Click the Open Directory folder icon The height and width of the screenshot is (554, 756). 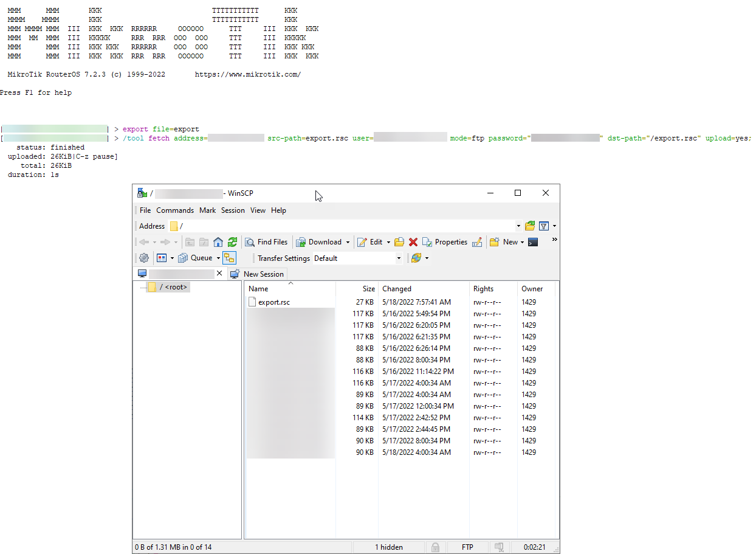[530, 226]
